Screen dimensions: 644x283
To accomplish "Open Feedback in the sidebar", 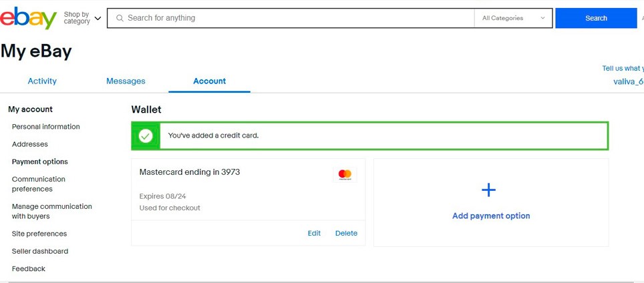I will (x=28, y=268).
